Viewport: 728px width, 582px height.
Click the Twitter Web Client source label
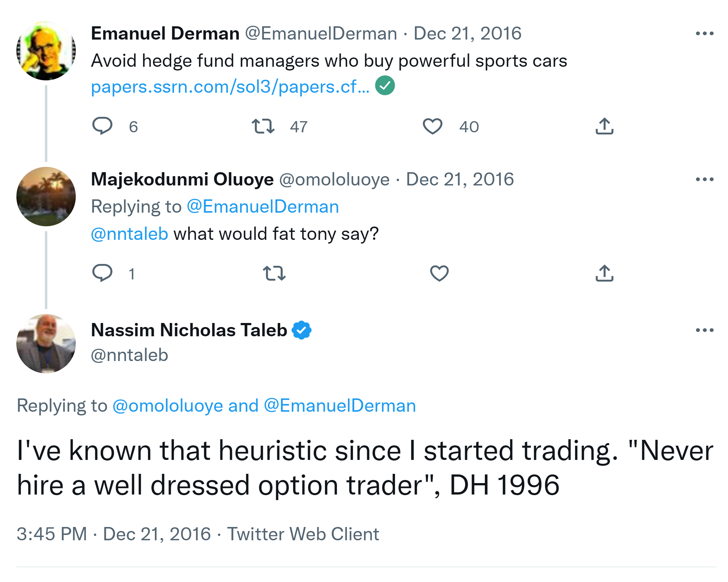click(303, 534)
